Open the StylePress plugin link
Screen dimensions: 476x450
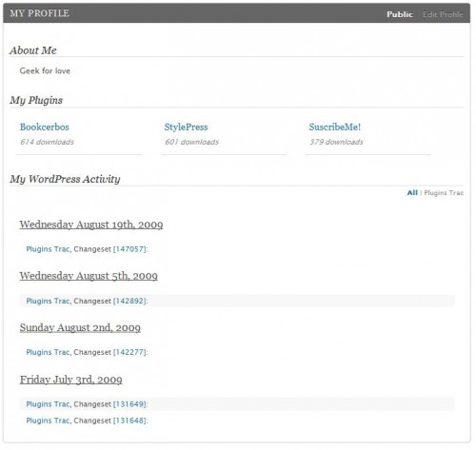186,127
